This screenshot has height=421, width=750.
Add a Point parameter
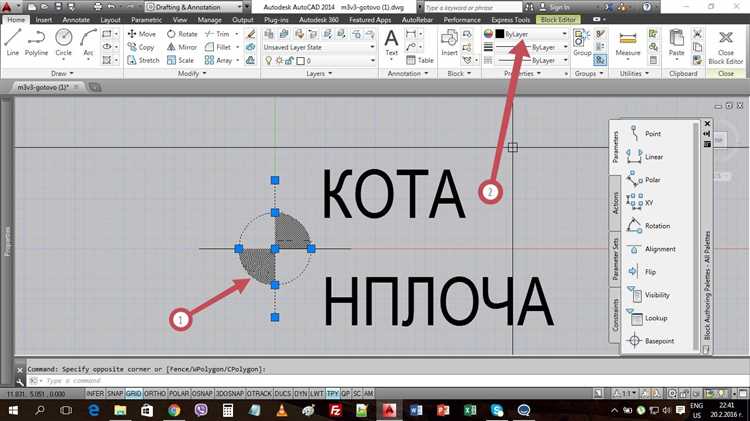645,133
